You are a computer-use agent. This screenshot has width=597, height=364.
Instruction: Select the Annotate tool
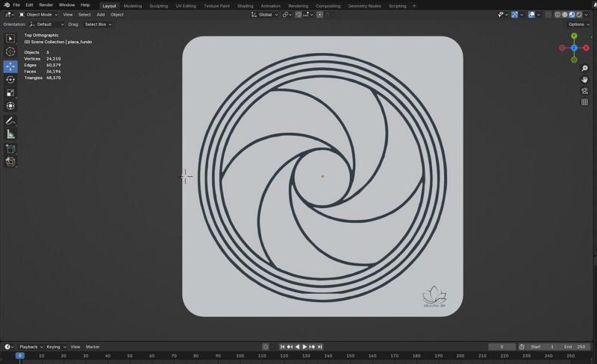click(x=10, y=121)
